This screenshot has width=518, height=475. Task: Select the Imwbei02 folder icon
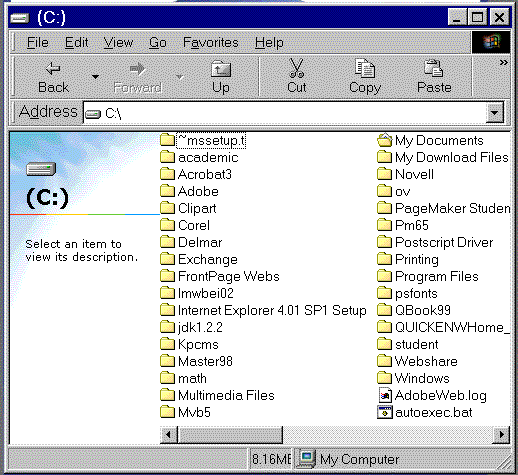click(x=167, y=293)
